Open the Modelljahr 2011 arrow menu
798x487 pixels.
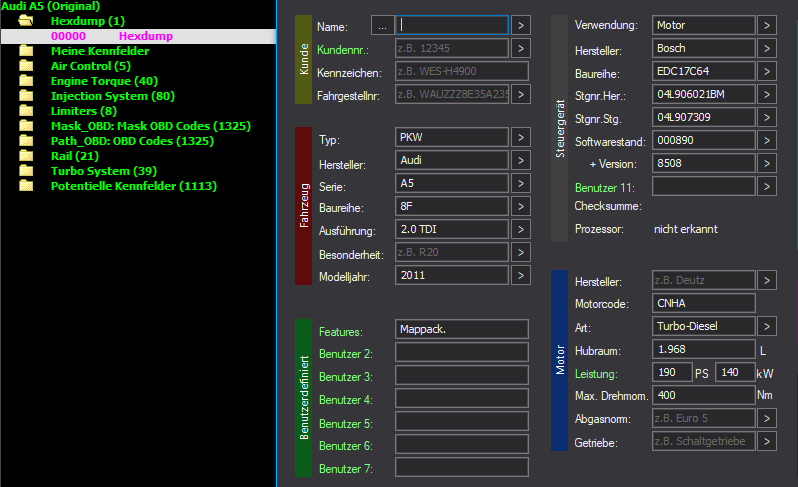(x=521, y=275)
